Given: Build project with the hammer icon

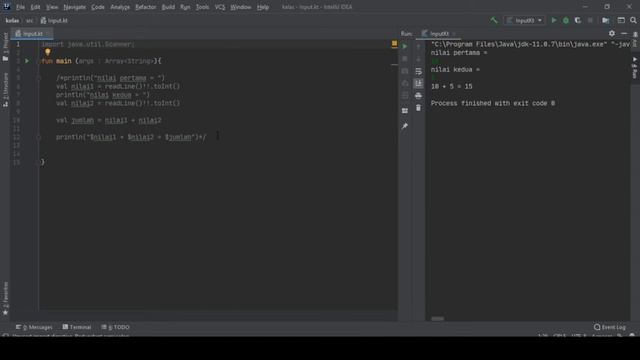Looking at the screenshot, I should (x=494, y=20).
